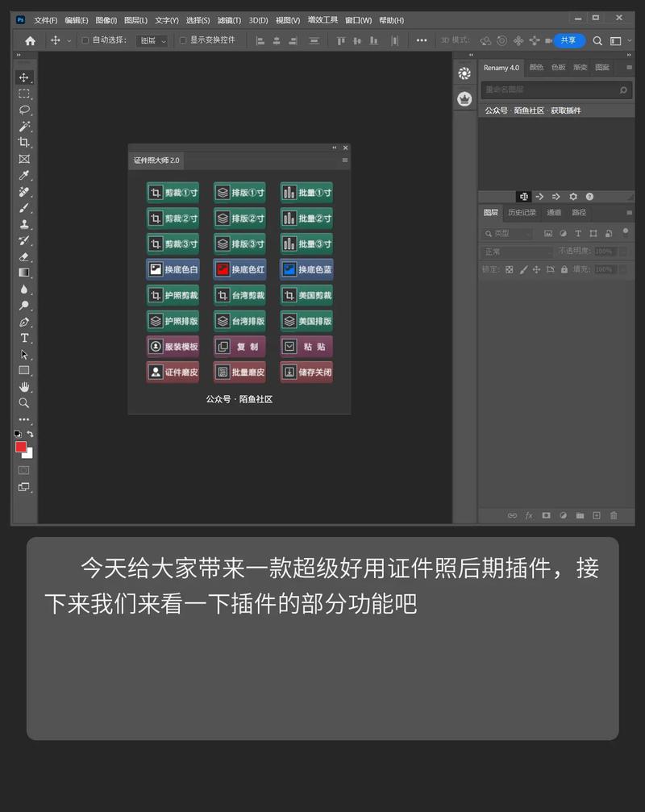The image size is (645, 812).
Task: Select the Horizontal Type tool
Action: (24, 338)
